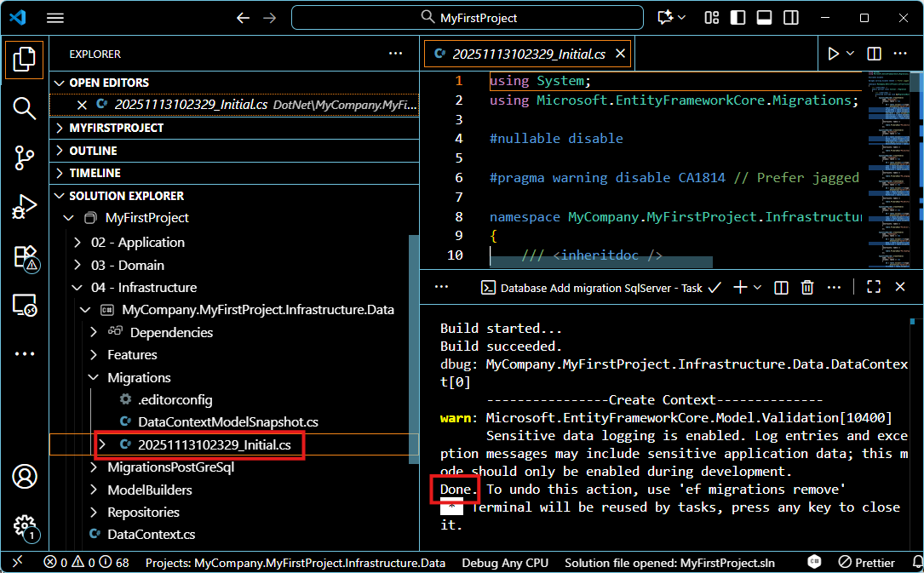Toggle the panel layout visibility

(764, 17)
